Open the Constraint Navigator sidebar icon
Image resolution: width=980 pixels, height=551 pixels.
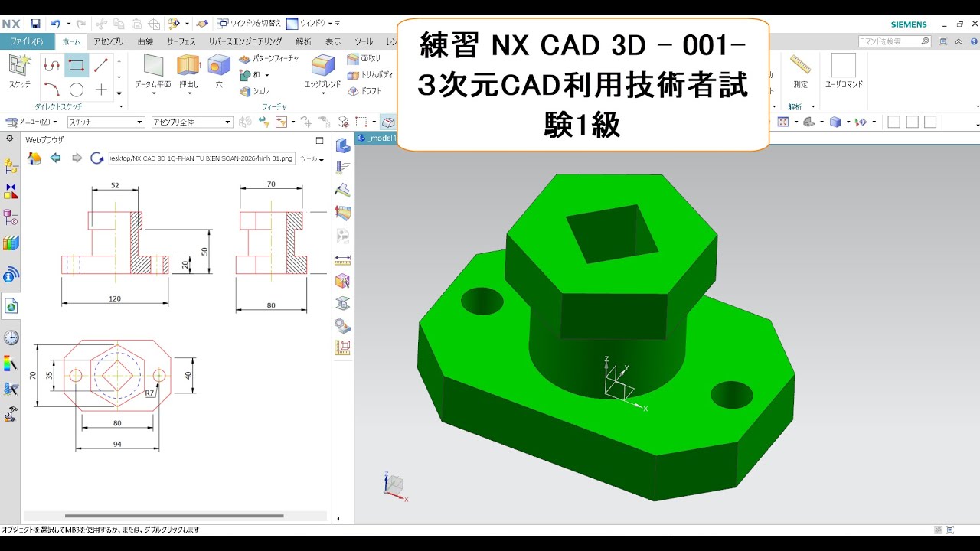[11, 191]
